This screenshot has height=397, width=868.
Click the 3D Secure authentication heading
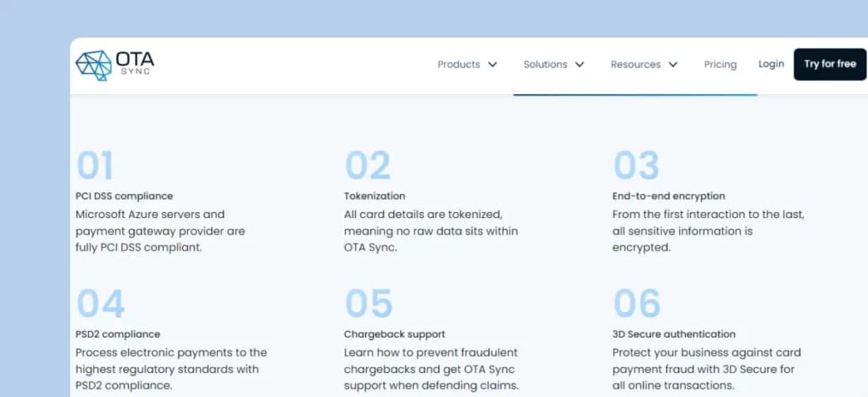[674, 334]
